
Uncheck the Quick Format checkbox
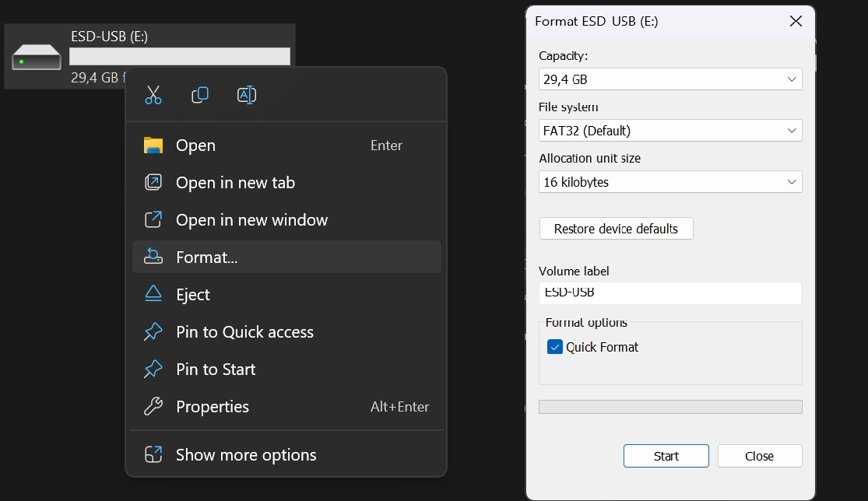[555, 347]
